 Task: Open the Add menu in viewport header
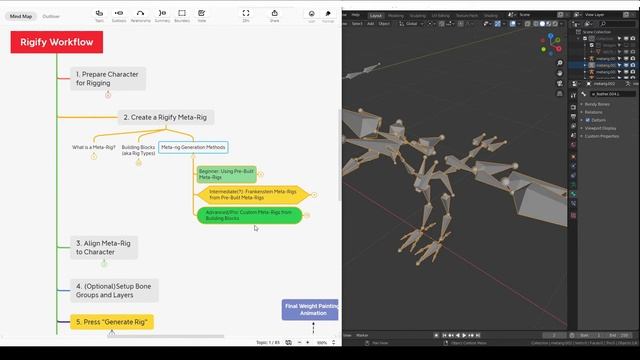pos(370,24)
